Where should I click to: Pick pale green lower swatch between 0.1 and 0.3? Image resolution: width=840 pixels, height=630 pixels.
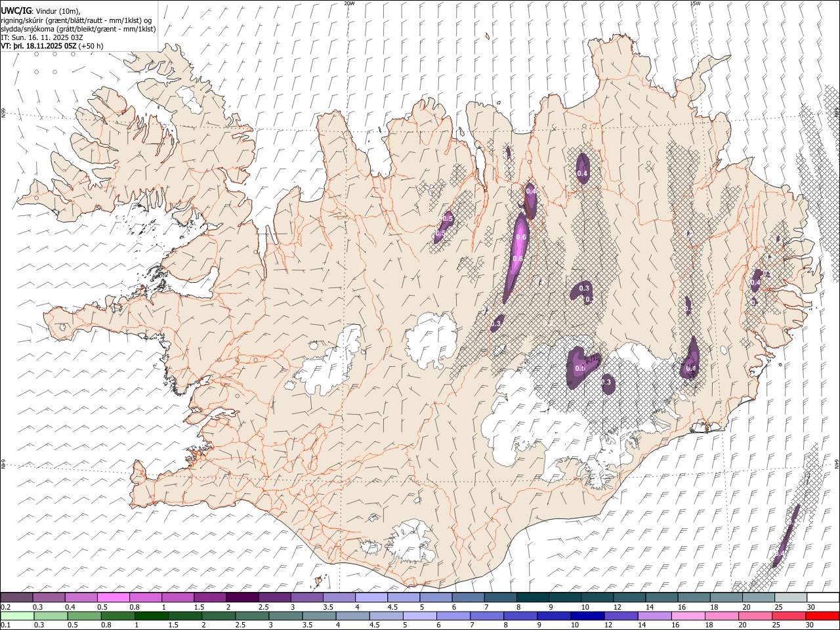[x=17, y=616]
